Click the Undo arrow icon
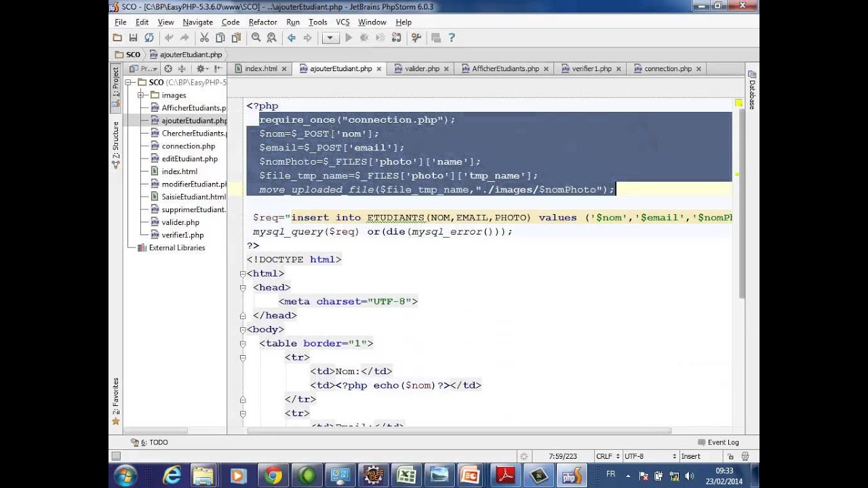Screen dimensions: 868x488 pos(169,38)
